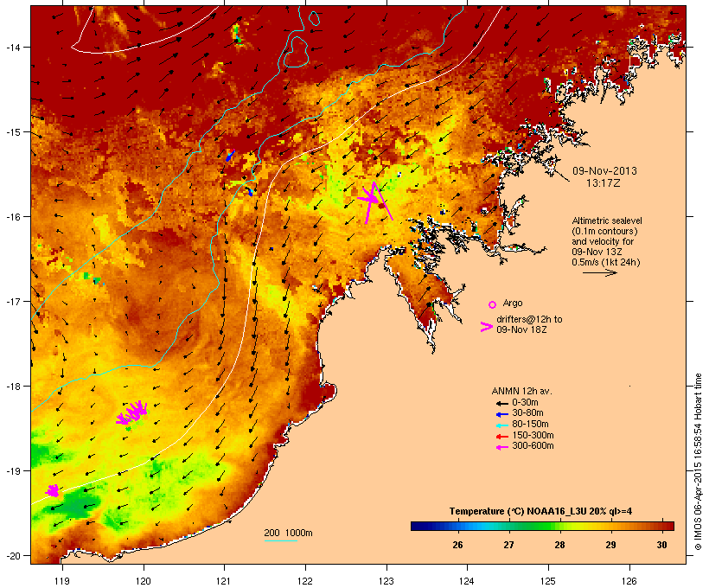Click the magenta drifter cluster near 119E 19S

click(x=53, y=491)
